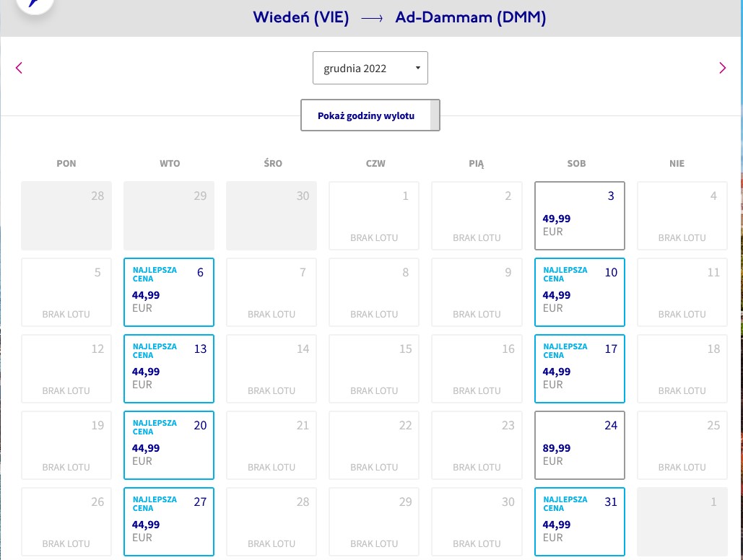Select December 31 best price flight
The image size is (743, 560).
coord(580,522)
